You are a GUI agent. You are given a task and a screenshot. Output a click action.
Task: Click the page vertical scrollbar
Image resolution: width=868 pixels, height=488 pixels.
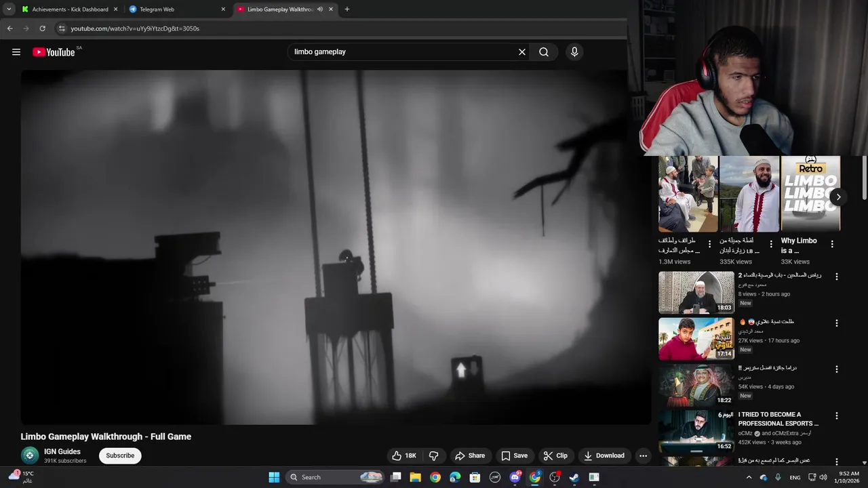tap(864, 176)
